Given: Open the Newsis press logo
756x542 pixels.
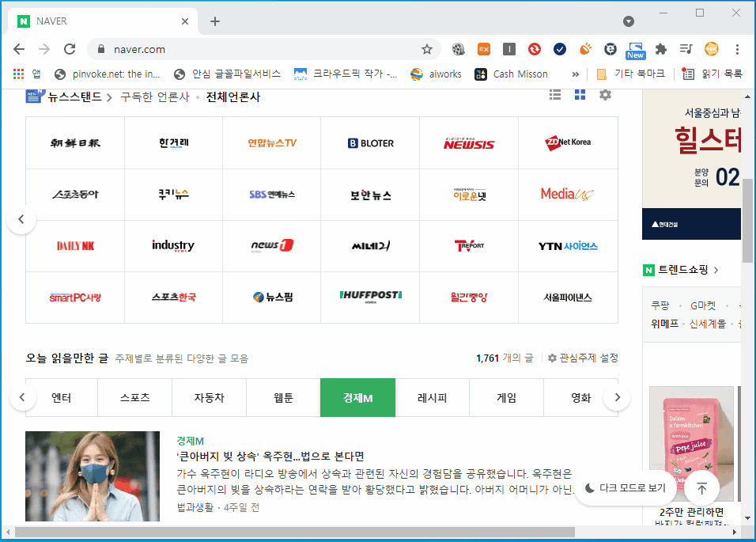Looking at the screenshot, I should (x=469, y=143).
